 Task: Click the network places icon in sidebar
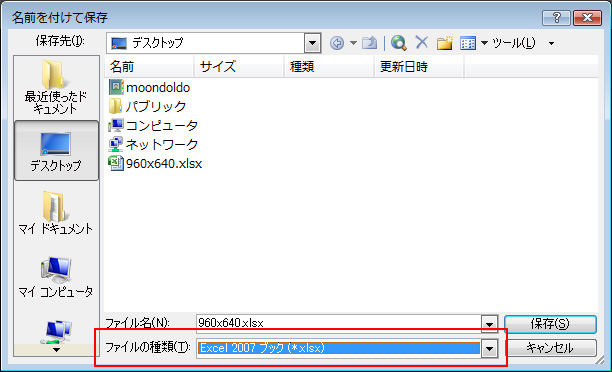tap(57, 331)
